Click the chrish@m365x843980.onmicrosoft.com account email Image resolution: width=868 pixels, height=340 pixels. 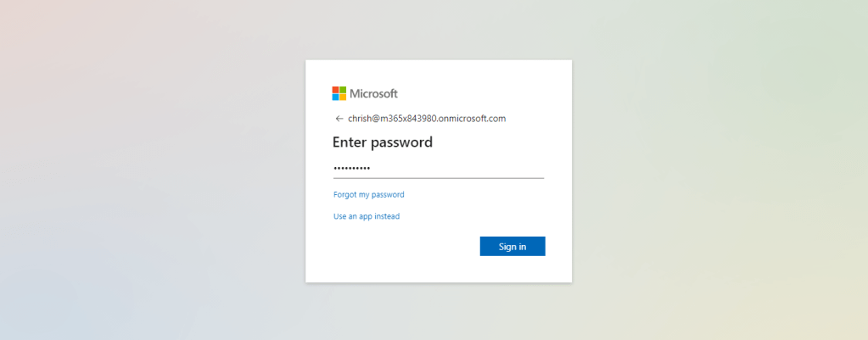click(x=427, y=119)
